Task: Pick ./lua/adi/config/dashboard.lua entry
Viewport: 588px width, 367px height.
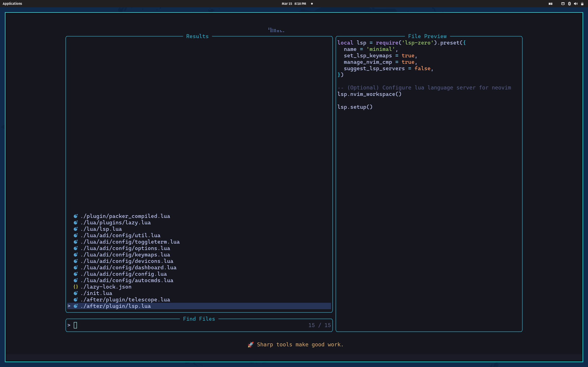Action: (x=129, y=267)
